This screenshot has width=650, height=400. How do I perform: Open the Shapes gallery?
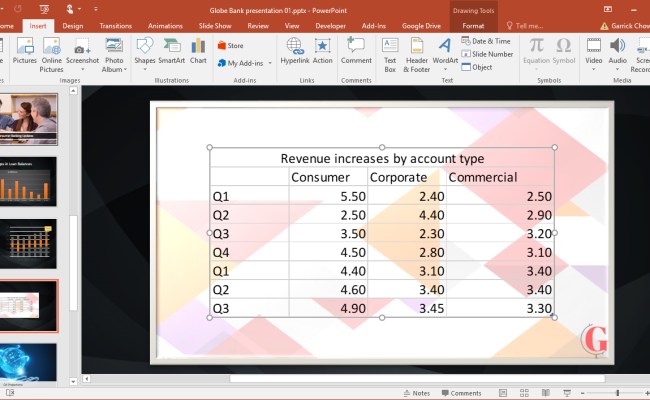(145, 54)
